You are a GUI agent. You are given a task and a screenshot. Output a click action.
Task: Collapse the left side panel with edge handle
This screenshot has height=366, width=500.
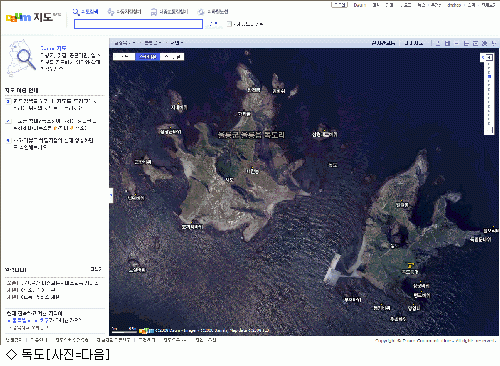pyautogui.click(x=111, y=196)
